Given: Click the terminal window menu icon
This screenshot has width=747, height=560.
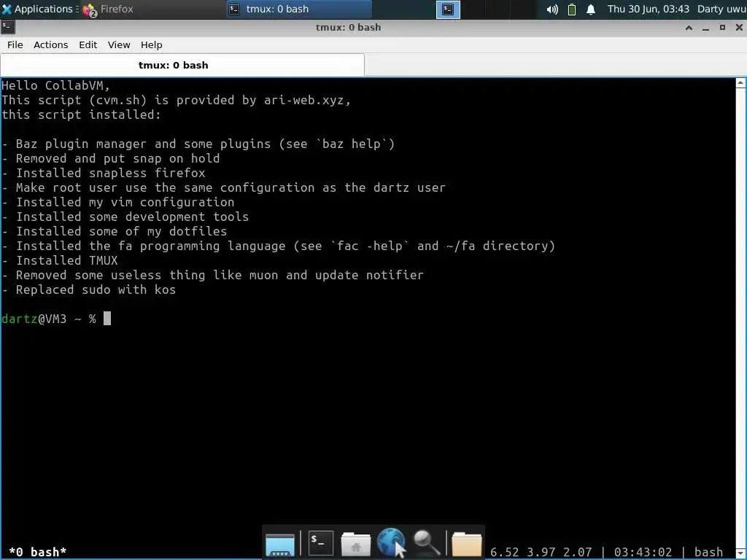Looking at the screenshot, I should click(x=7, y=27).
